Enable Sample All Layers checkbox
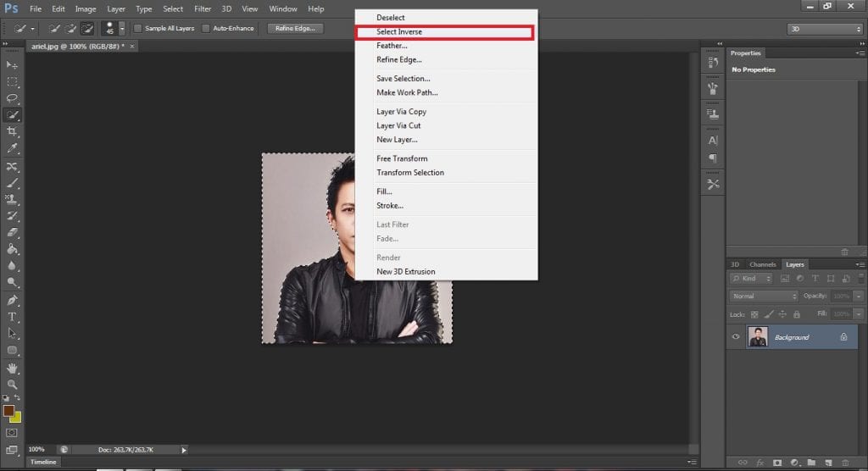The width and height of the screenshot is (868, 471). (x=138, y=29)
